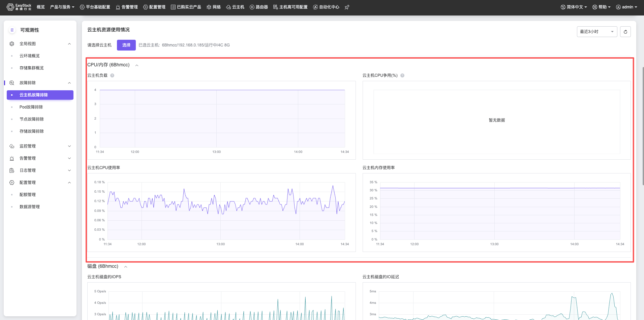The width and height of the screenshot is (644, 320).
Task: Click the help lifebuoy icon in navbar
Action: (595, 7)
